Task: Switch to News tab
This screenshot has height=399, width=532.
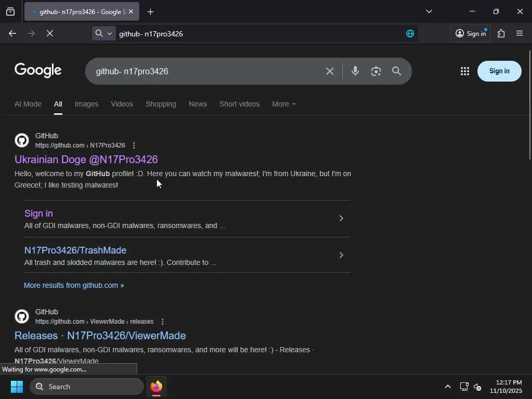Action: click(x=198, y=104)
